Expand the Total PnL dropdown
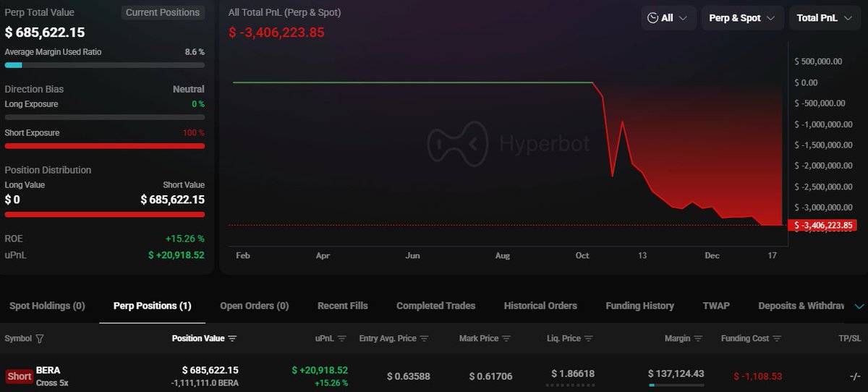The image size is (868, 392). (825, 18)
